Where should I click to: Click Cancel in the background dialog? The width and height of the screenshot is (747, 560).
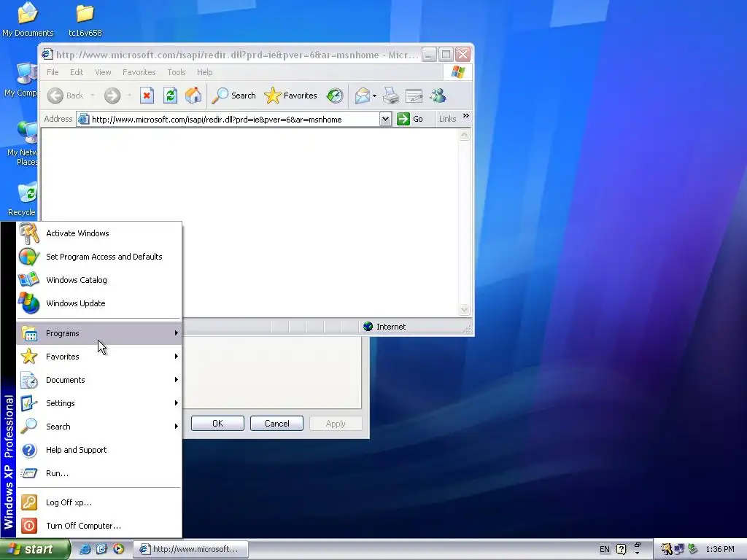click(x=276, y=424)
